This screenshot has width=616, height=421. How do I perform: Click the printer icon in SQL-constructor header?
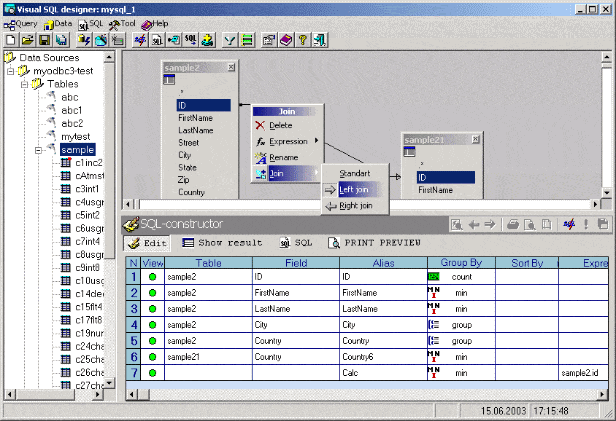tap(511, 225)
